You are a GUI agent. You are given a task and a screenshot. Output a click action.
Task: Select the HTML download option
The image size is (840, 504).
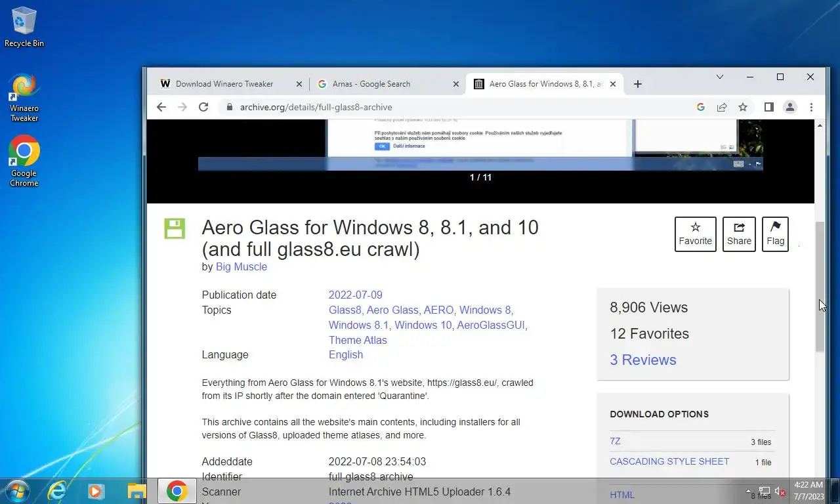(622, 495)
